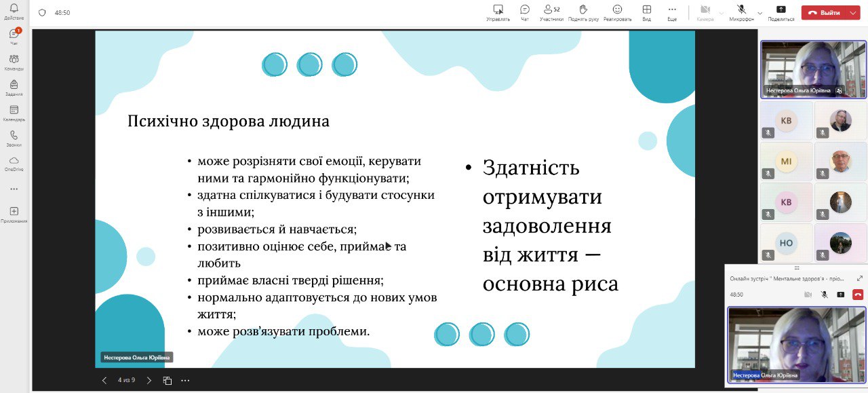Open the meeting chat from the top toolbar
Image resolution: width=868 pixels, height=393 pixels.
[524, 12]
